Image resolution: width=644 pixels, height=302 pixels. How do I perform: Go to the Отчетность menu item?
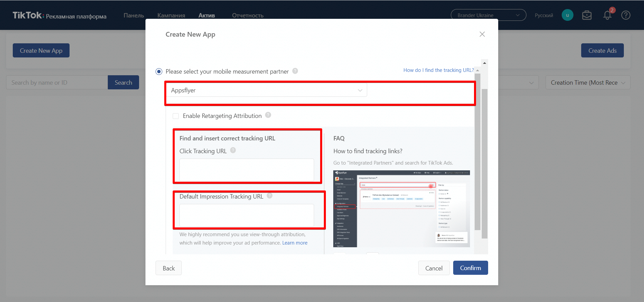pos(248,15)
